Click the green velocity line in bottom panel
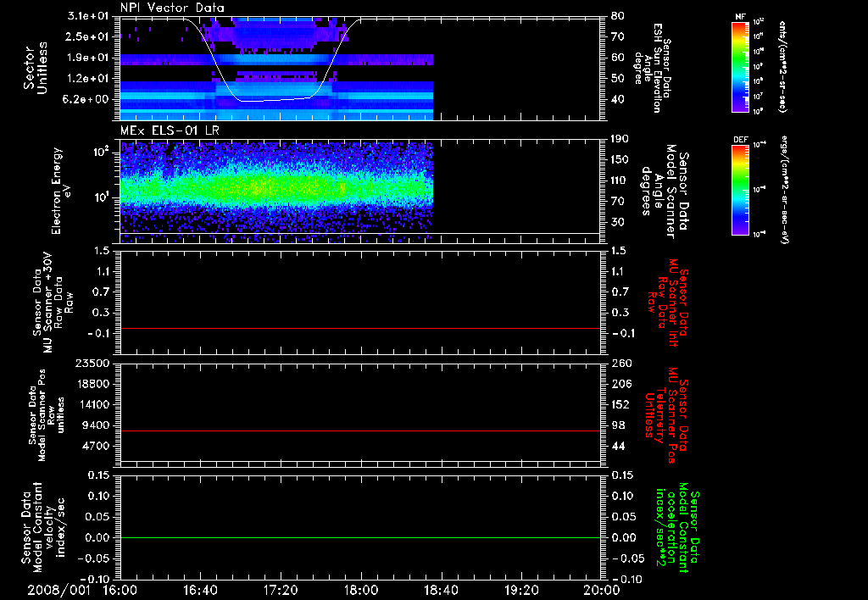The image size is (868, 600). pyautogui.click(x=360, y=537)
